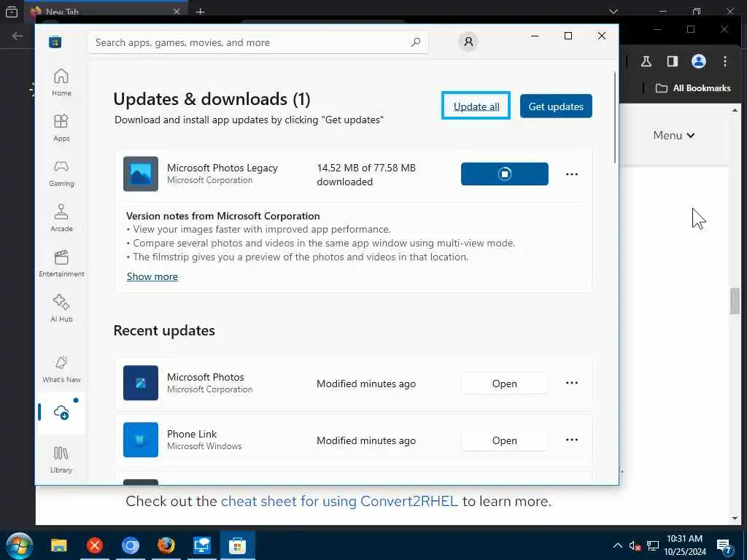Open the browser three-dot menu

724,61
